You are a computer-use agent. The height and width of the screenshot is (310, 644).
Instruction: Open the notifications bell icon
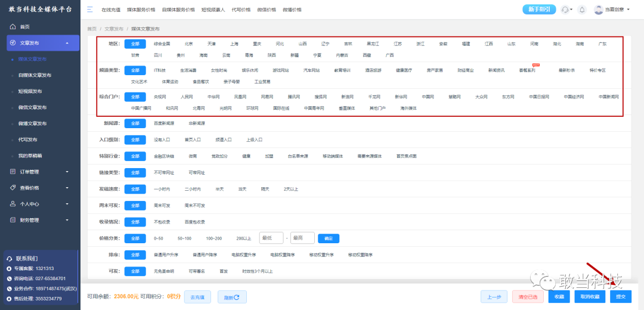[581, 10]
